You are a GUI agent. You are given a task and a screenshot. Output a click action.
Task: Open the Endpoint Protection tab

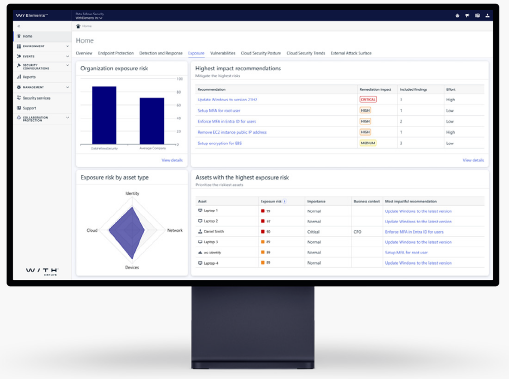pyautogui.click(x=116, y=53)
